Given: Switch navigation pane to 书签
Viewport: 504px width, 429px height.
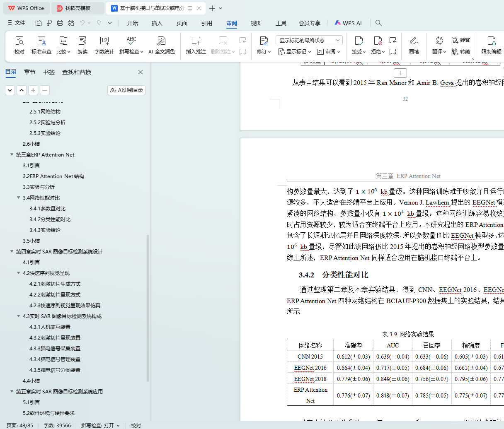Looking at the screenshot, I should tap(49, 72).
